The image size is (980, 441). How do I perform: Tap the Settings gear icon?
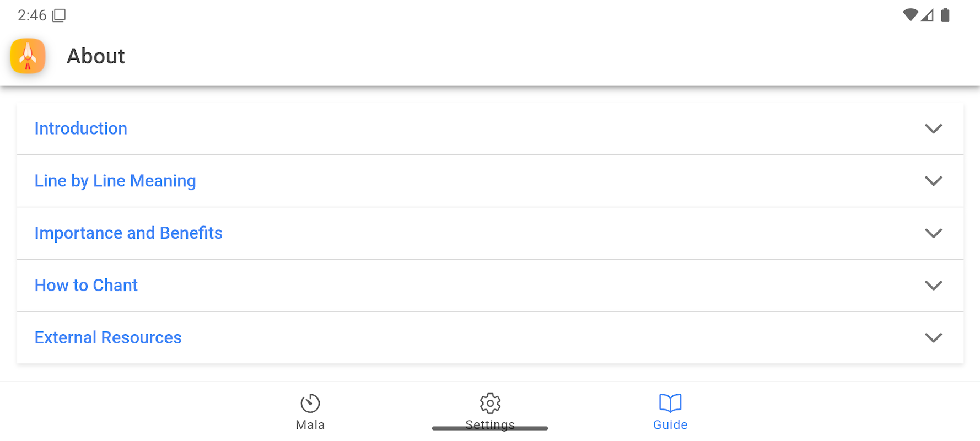(x=490, y=403)
